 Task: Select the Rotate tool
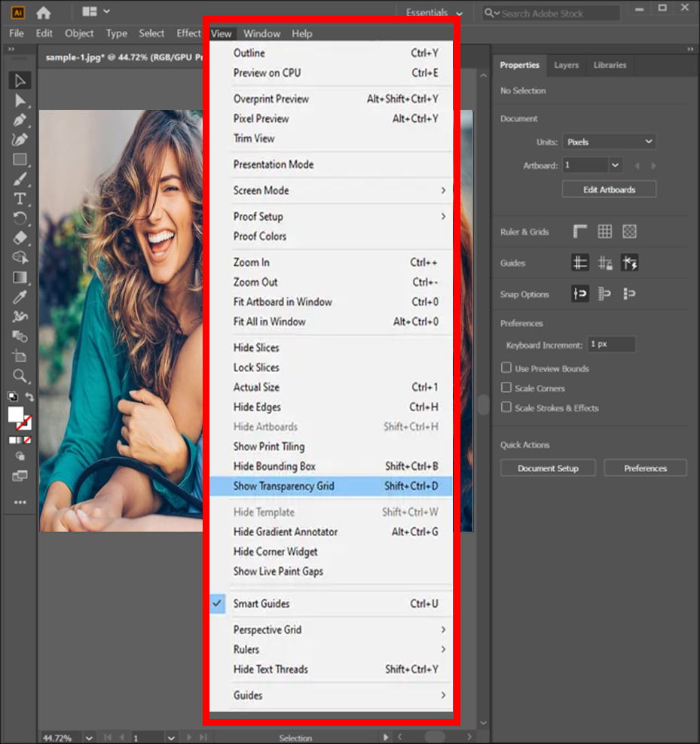(x=20, y=218)
